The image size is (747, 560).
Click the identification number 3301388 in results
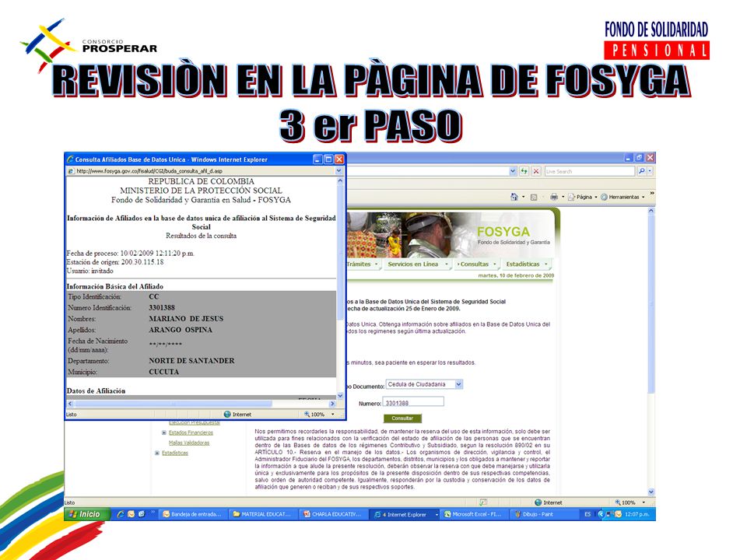pyautogui.click(x=162, y=308)
